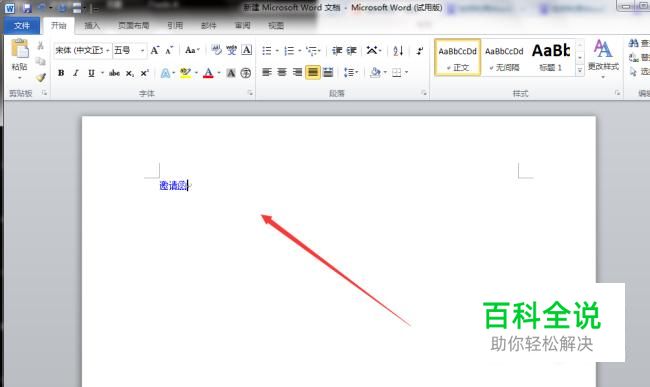
Task: Open the Change Case Aa dropdown
Action: pos(192,51)
